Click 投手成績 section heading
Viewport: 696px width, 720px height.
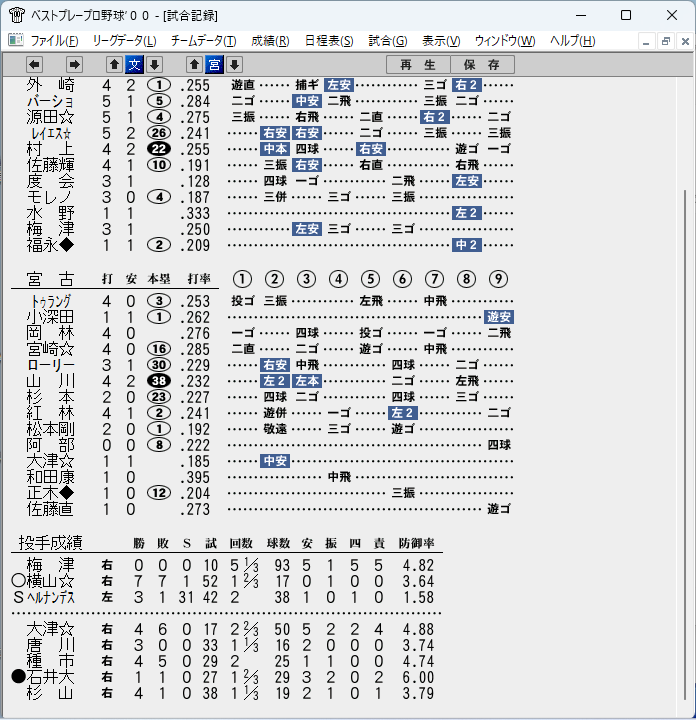pyautogui.click(x=51, y=543)
